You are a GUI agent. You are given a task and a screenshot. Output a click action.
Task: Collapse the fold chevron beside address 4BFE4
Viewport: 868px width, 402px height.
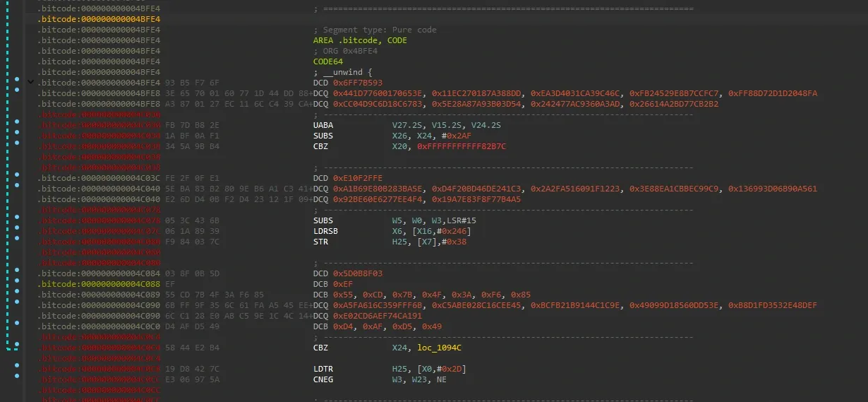30,83
